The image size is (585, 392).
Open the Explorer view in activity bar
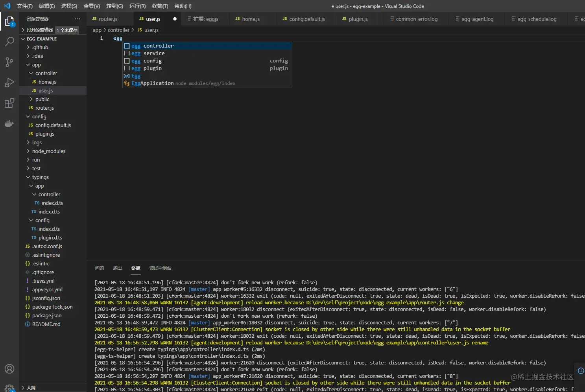click(9, 21)
